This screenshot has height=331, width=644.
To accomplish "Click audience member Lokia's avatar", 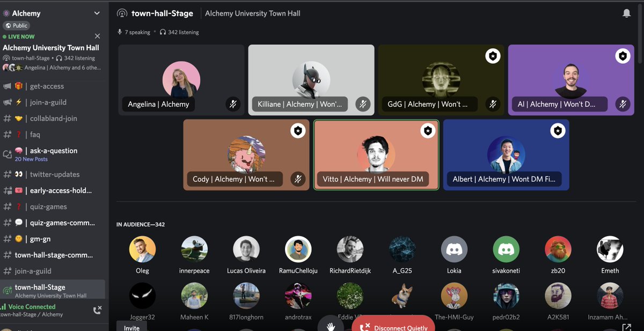I will coord(454,249).
